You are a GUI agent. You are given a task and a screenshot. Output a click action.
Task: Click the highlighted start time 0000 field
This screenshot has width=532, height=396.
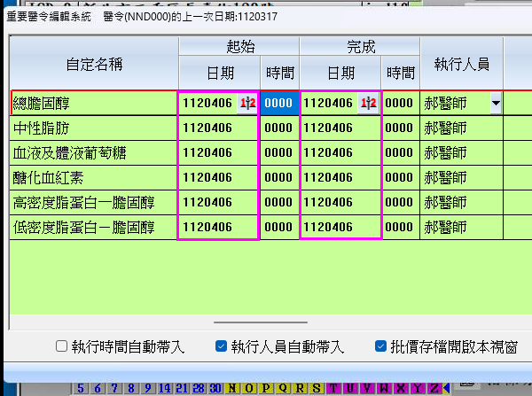[278, 104]
